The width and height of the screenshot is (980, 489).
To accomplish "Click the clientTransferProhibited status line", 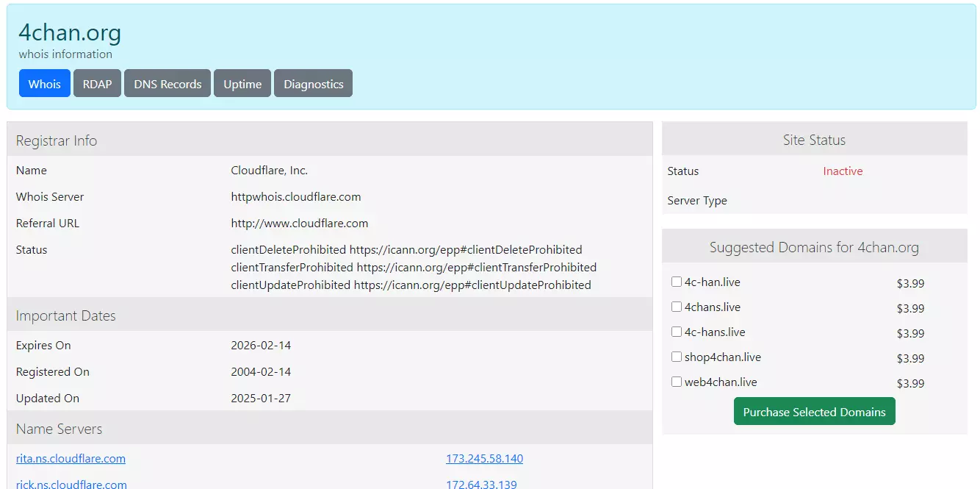I will coord(414,268).
